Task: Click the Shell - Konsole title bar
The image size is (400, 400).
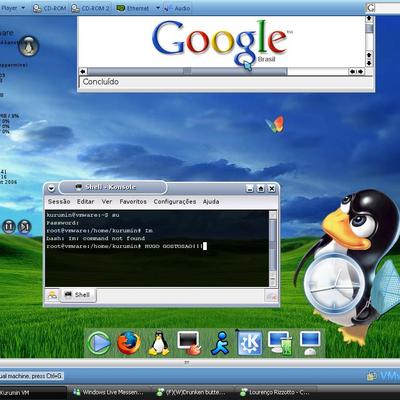Action: click(x=113, y=187)
